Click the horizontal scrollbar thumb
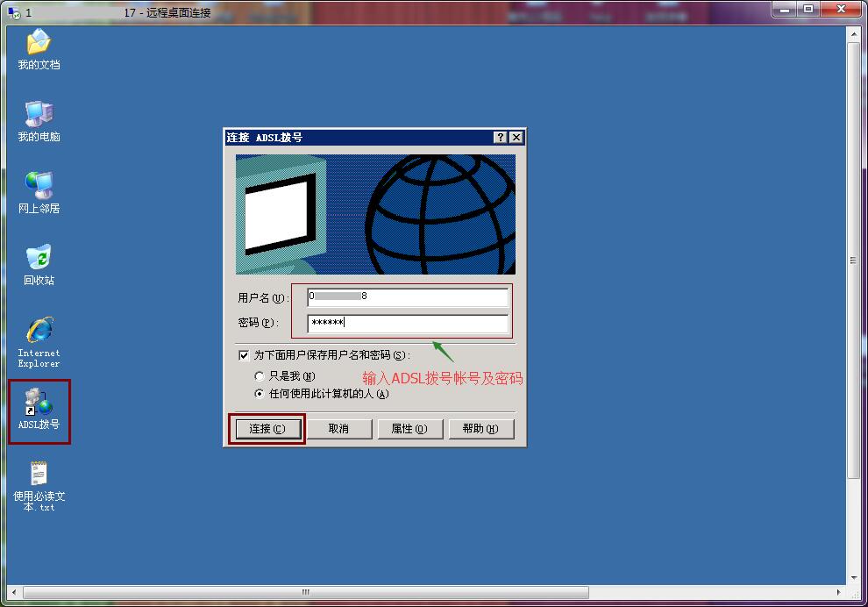 pos(306,592)
